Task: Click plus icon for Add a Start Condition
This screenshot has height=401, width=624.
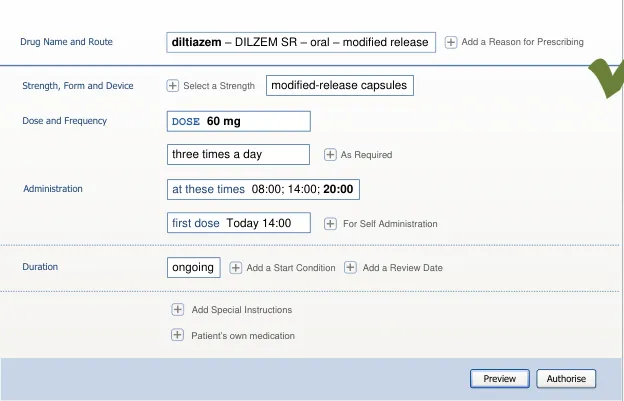Action: (236, 268)
